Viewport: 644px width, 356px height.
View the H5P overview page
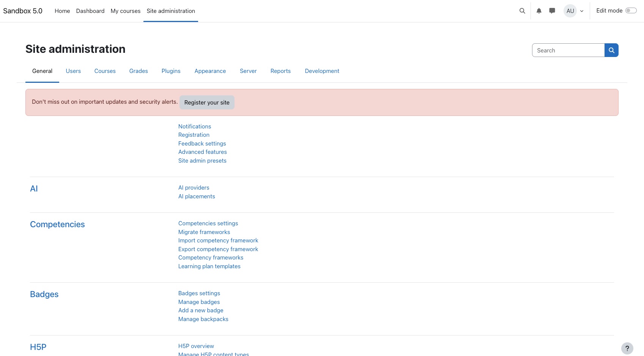click(x=196, y=346)
